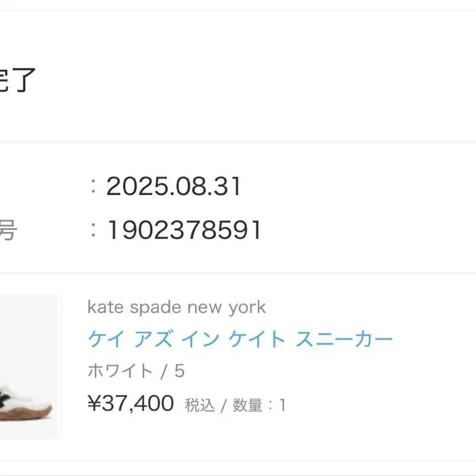Screen dimensions: 476x476
Task: Click the word york in the brand name
Action: [247, 307]
